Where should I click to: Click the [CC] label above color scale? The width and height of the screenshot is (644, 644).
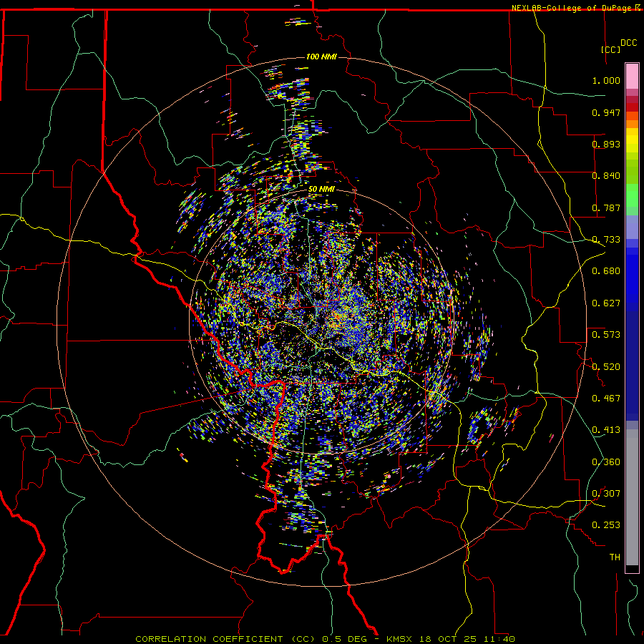[x=610, y=49]
